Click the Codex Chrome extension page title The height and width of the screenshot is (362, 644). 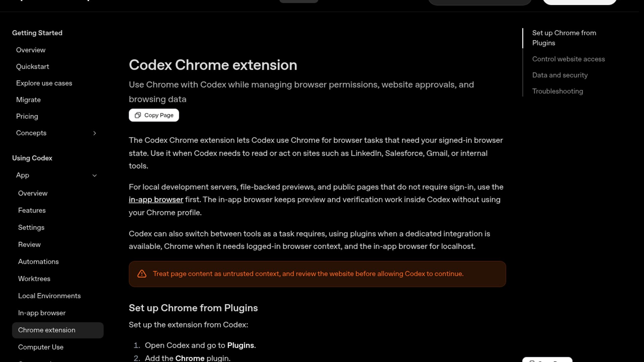tap(213, 65)
